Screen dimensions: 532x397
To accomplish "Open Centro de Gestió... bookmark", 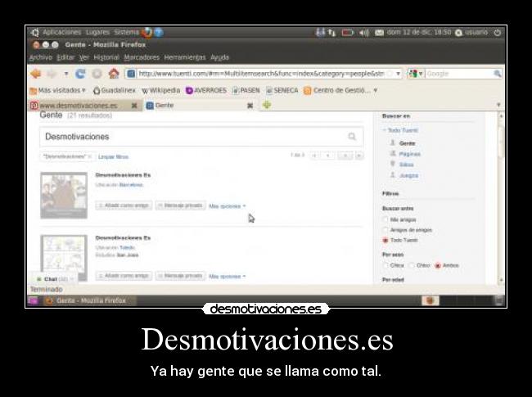I will click(x=337, y=90).
